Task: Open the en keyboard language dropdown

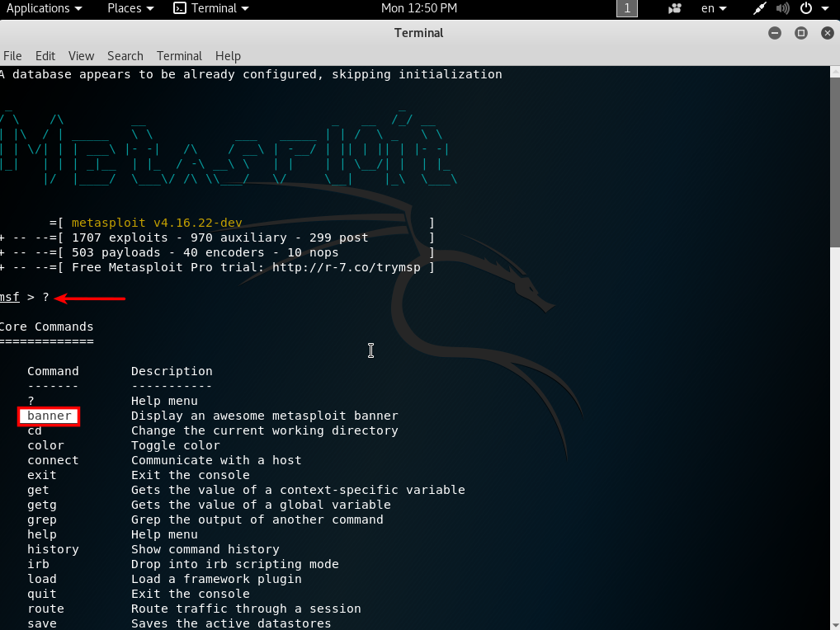Action: [x=714, y=8]
